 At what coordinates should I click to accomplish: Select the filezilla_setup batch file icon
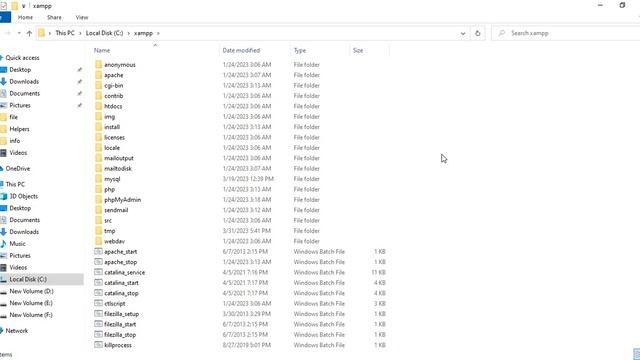[x=98, y=314]
